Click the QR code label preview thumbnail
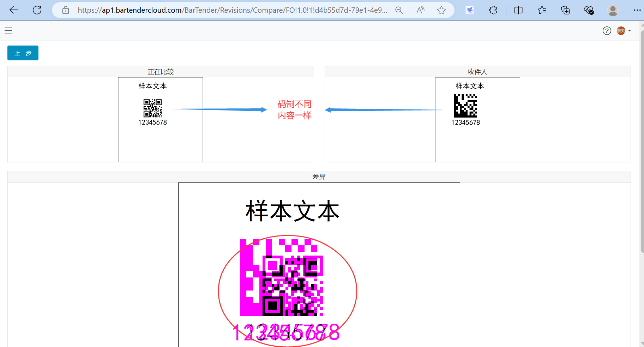The height and width of the screenshot is (347, 644). pos(161,120)
